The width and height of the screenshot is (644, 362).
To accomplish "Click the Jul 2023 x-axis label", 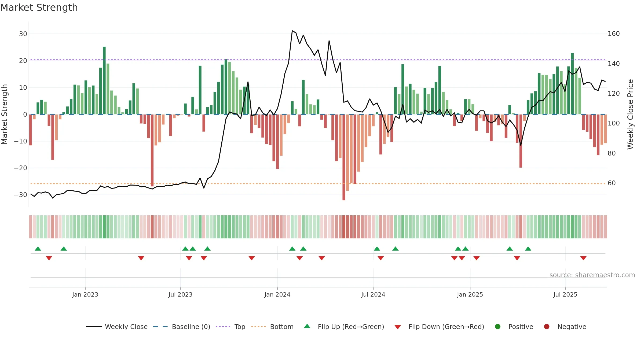I will coord(180,294).
